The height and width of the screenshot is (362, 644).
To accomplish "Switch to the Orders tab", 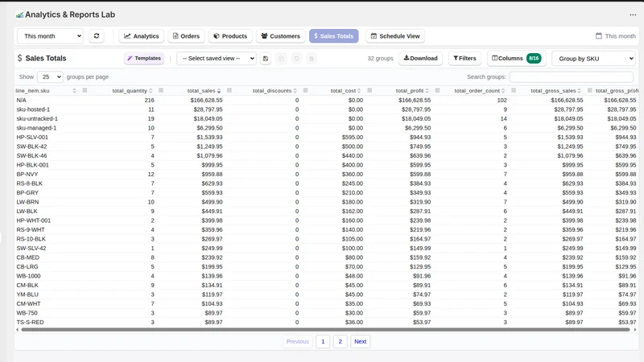I will pyautogui.click(x=186, y=36).
